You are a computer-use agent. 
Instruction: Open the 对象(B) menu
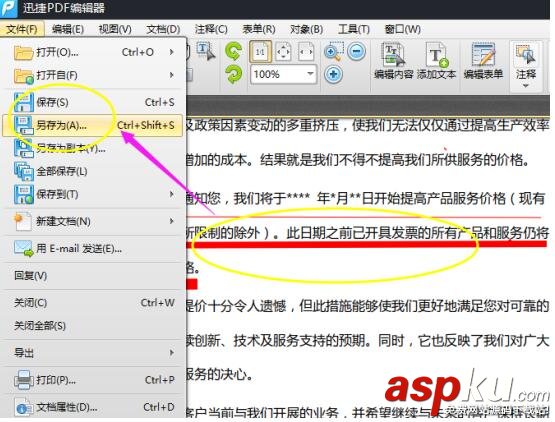coord(306,29)
